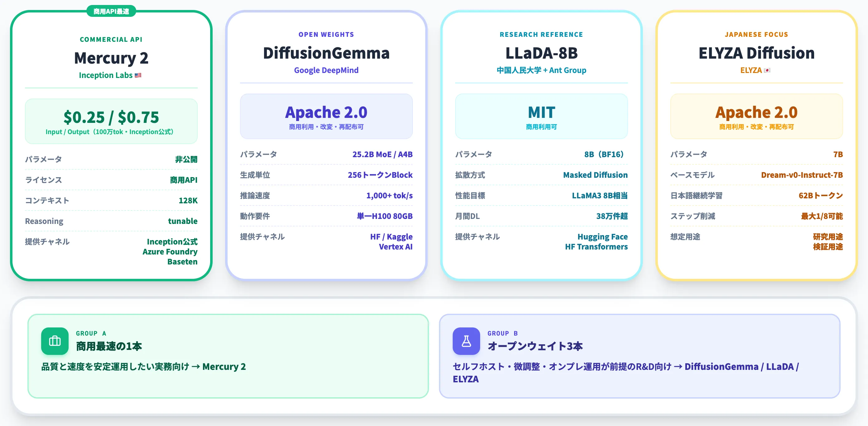
Task: Click the Masked Diffusion value
Action: click(596, 175)
